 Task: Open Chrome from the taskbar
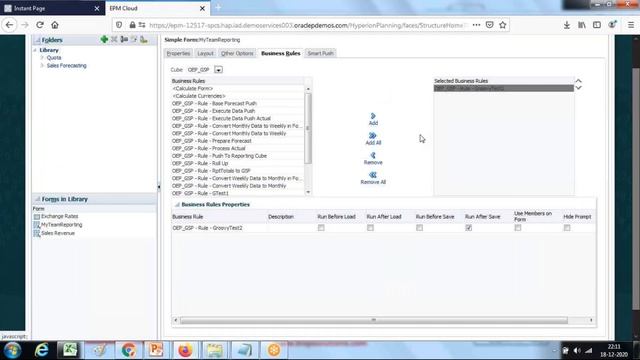(128, 350)
